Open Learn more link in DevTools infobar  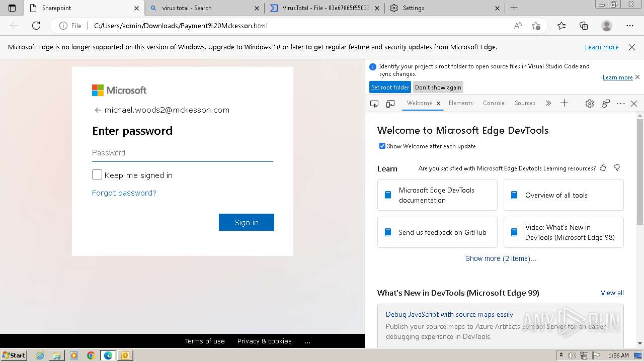click(617, 77)
